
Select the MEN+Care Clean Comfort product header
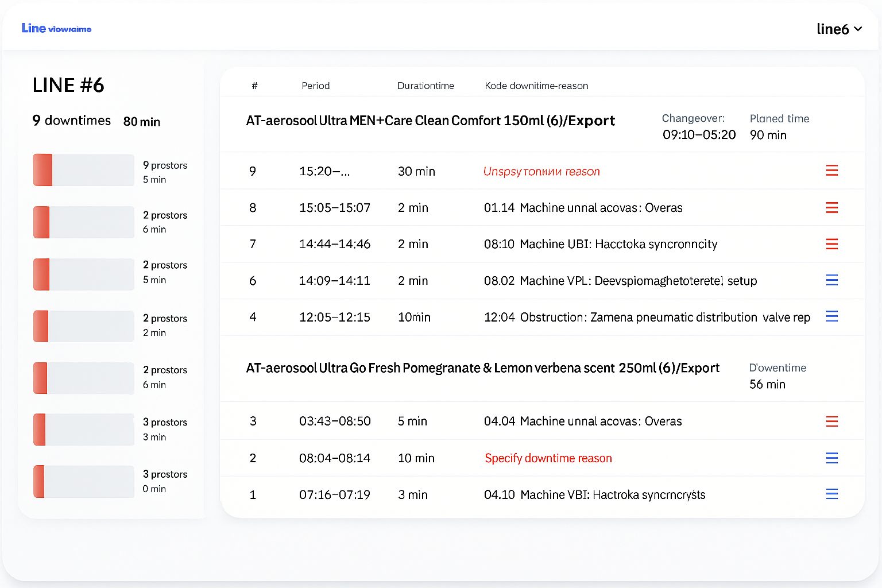point(430,121)
